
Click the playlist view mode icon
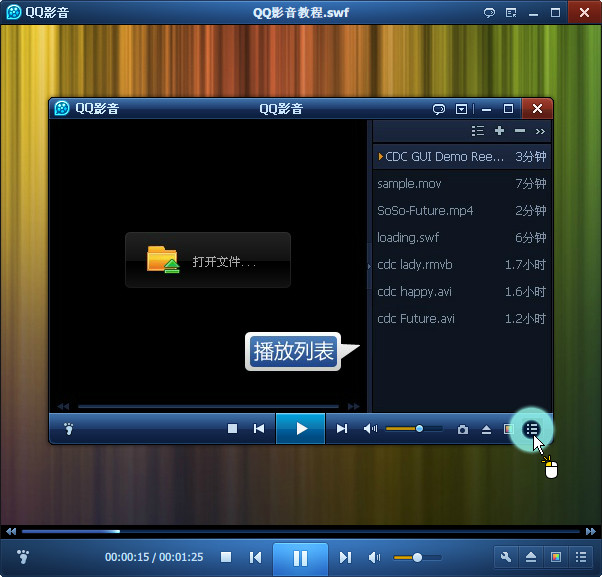[x=478, y=131]
